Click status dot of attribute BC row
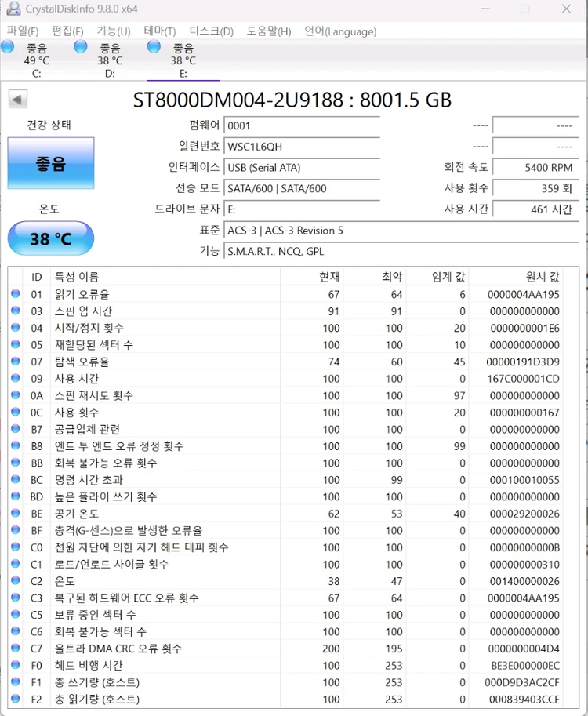588x716 pixels. pyautogui.click(x=16, y=479)
